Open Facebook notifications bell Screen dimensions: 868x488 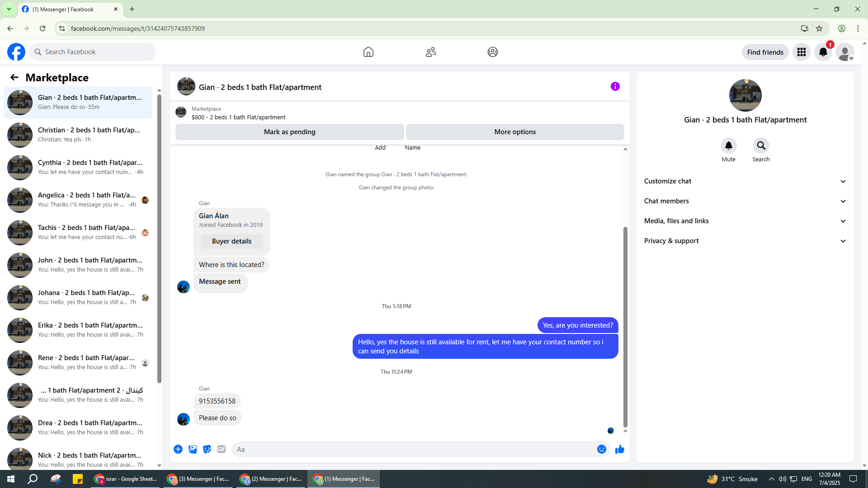(823, 52)
